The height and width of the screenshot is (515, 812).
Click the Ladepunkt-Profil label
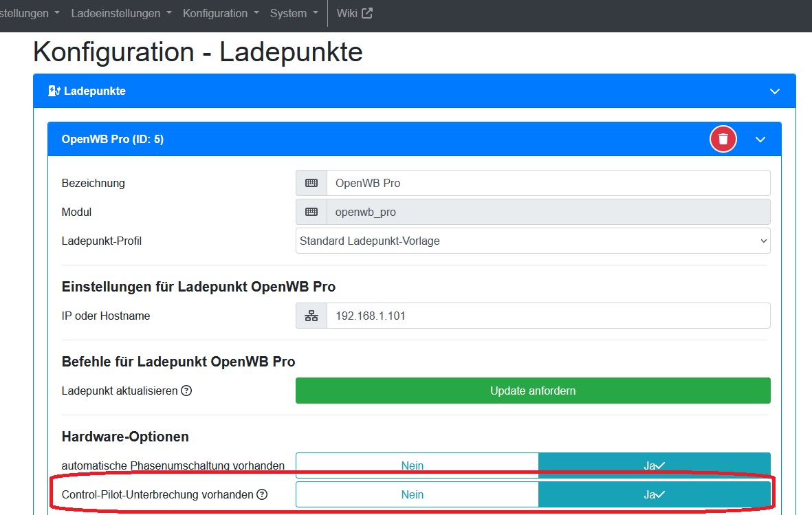[102, 241]
